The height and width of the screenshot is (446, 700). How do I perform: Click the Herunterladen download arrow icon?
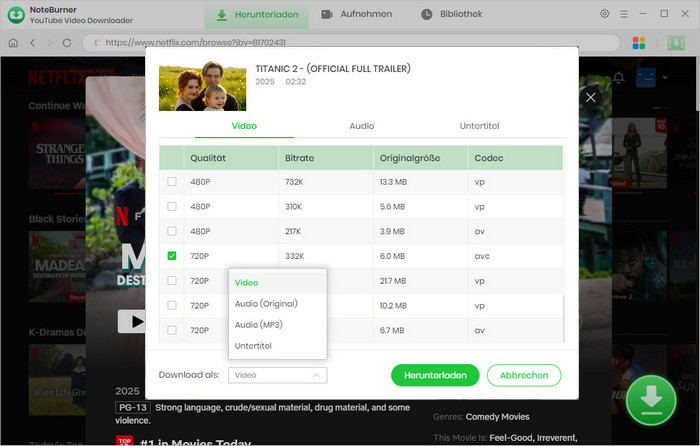221,15
